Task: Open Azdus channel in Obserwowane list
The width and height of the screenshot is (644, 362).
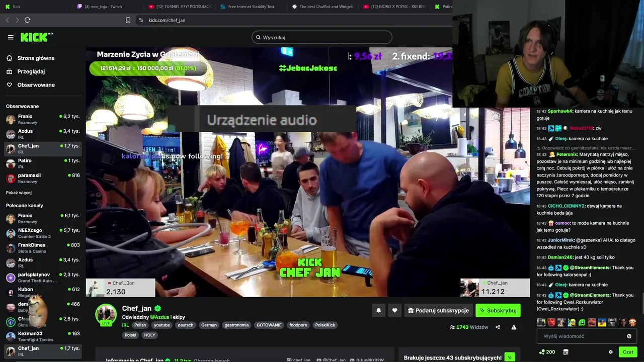Action: click(x=42, y=134)
